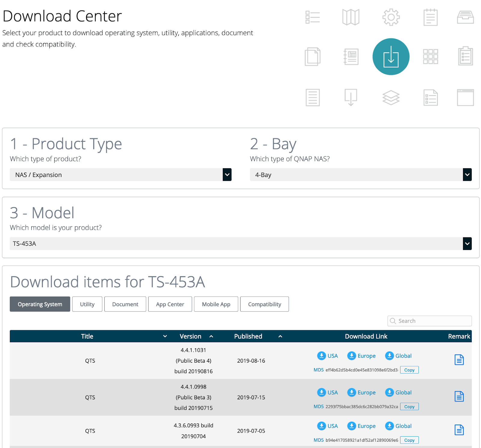Download 4.4.1.0998 from Global link
The width and height of the screenshot is (481, 448).
pyautogui.click(x=398, y=392)
